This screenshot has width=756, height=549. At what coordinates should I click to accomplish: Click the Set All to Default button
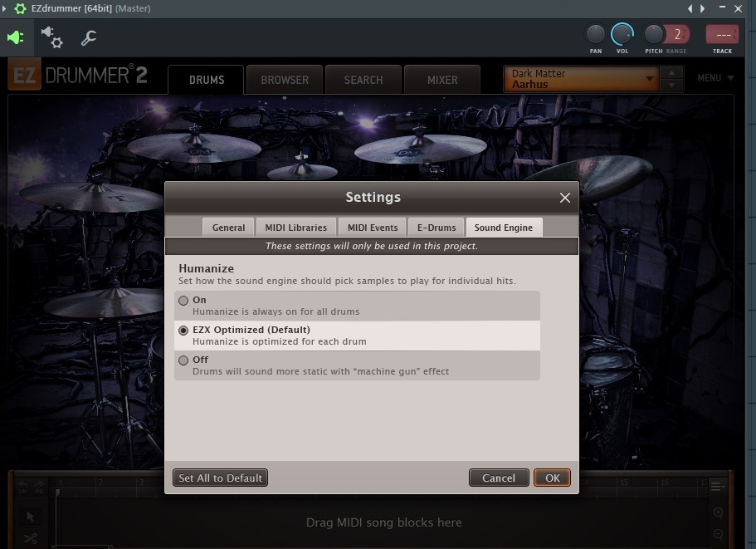tap(221, 478)
